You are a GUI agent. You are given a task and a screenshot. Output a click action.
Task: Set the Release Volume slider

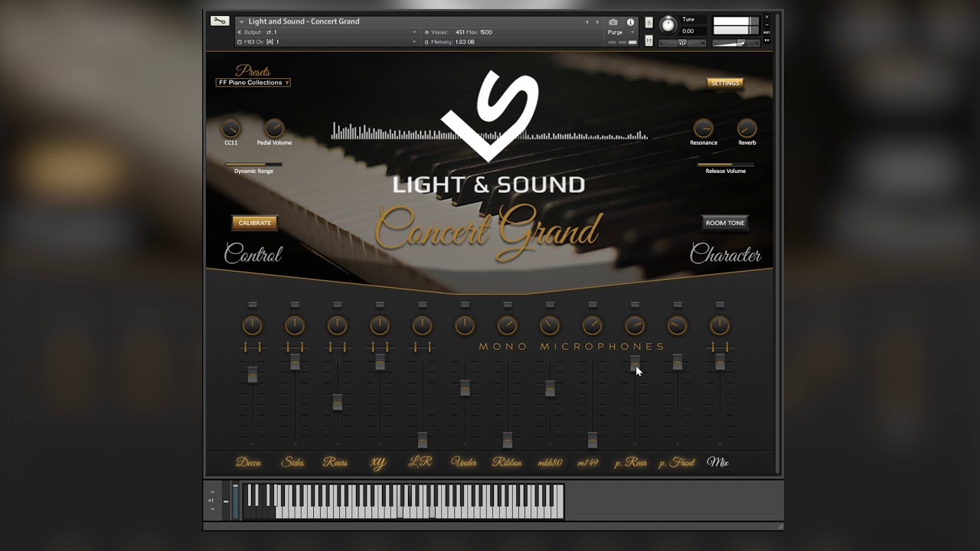[x=726, y=165]
